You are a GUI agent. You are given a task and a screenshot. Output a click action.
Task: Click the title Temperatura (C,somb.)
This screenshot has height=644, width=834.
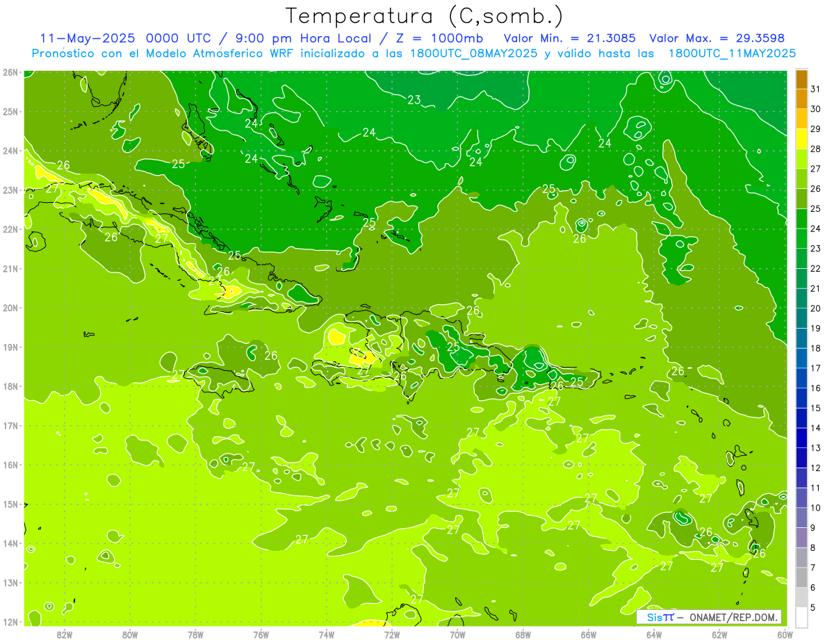(x=425, y=16)
